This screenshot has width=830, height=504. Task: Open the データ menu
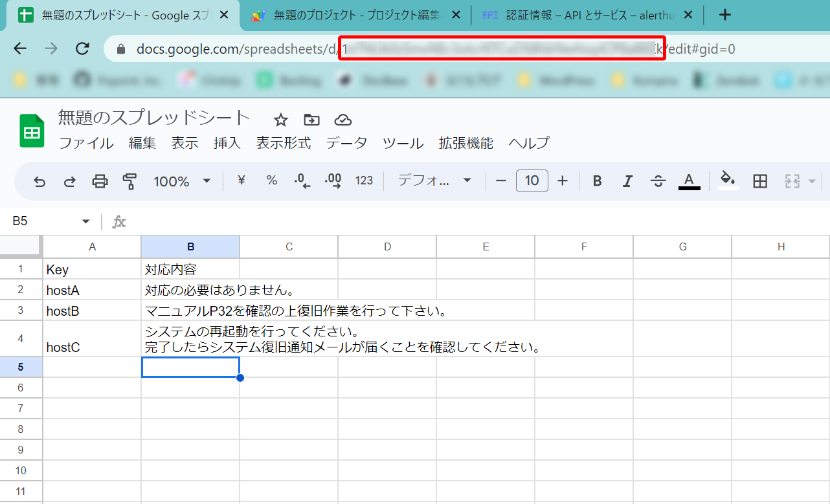[346, 143]
